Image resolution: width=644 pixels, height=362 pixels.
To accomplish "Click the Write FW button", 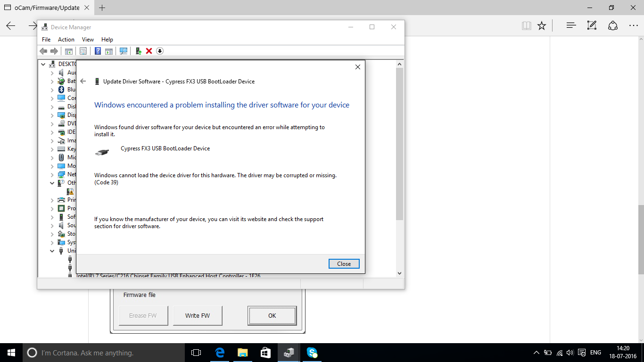I will pyautogui.click(x=198, y=316).
